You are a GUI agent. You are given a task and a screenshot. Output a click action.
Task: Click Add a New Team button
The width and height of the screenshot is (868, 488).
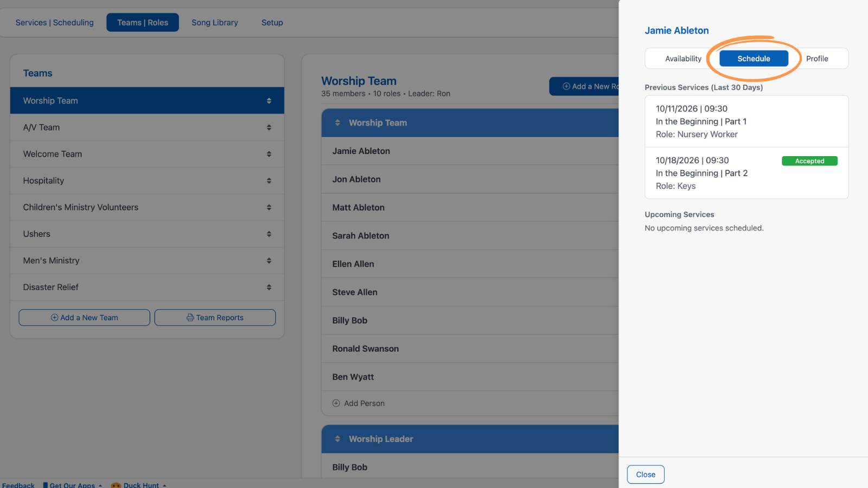pos(84,318)
